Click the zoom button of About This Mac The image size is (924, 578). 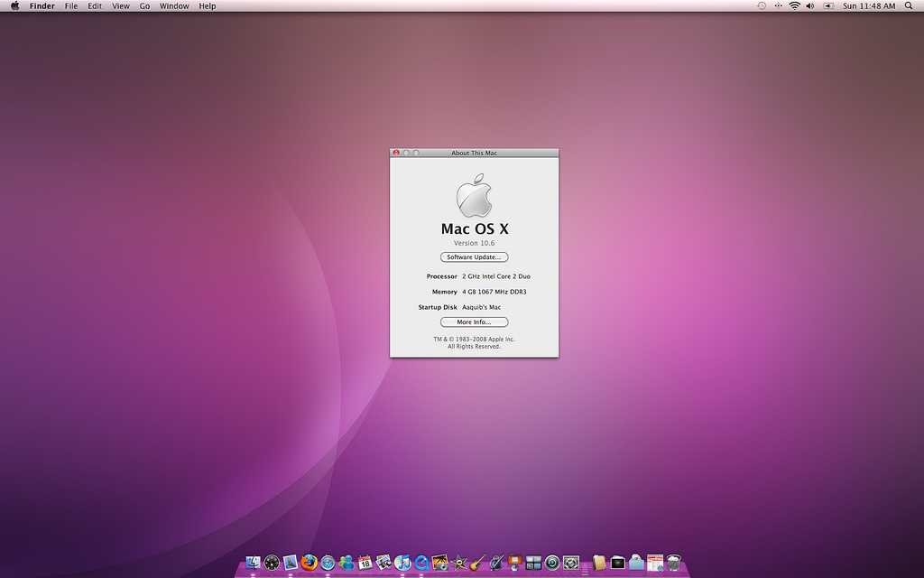416,153
